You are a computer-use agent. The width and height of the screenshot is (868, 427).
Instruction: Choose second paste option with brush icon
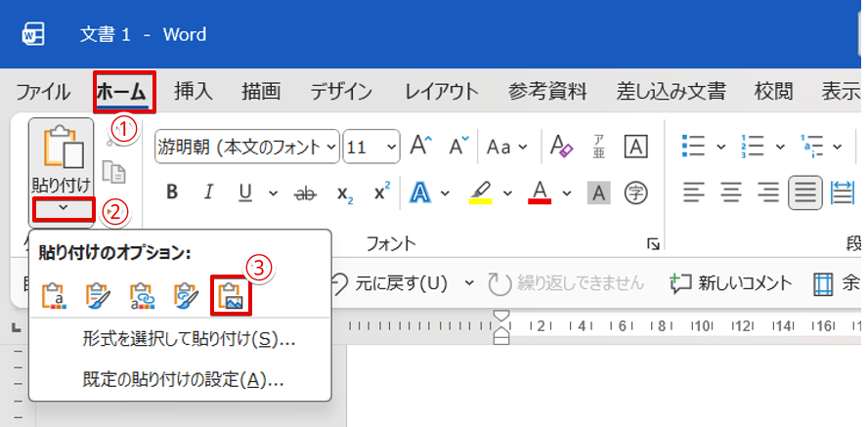[99, 296]
